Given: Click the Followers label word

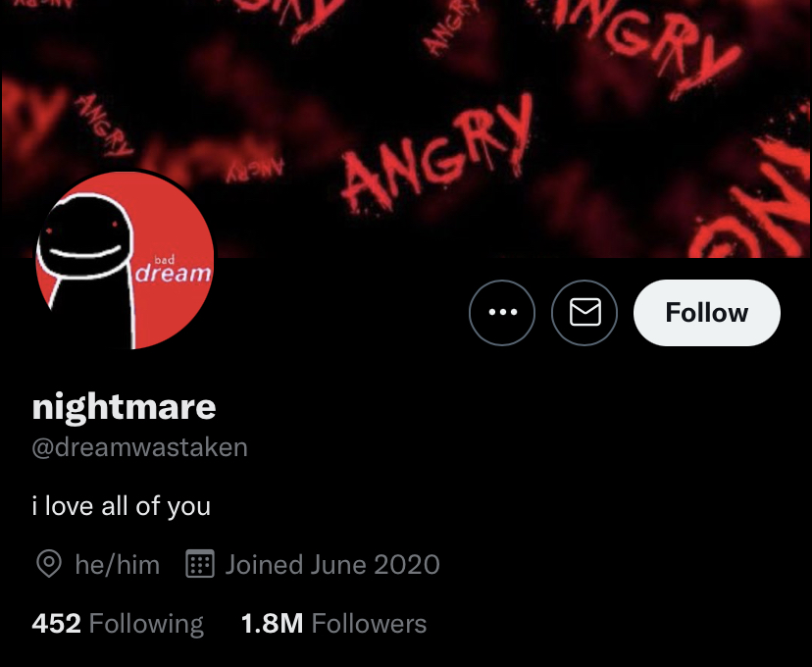Looking at the screenshot, I should tap(370, 624).
